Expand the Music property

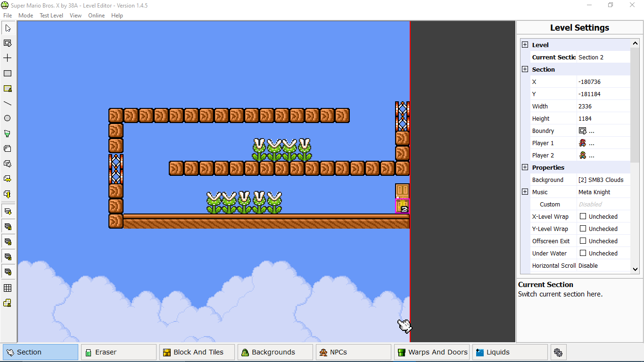525,192
